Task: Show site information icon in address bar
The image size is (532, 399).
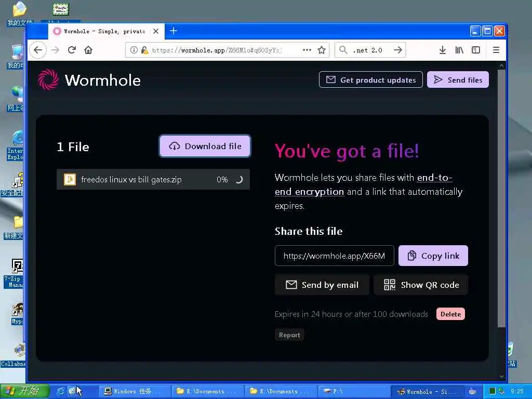Action: click(x=134, y=50)
